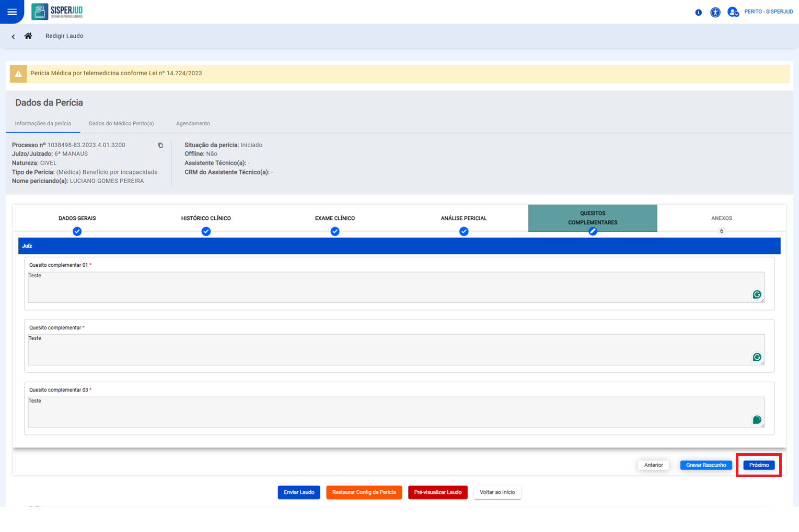Copy the process number with copy icon
Screen dimensions: 799x532
(160, 145)
